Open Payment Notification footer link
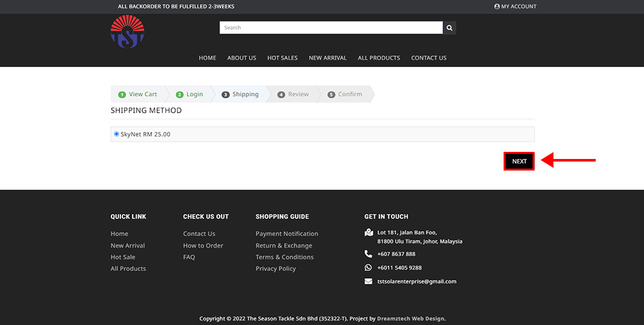 click(287, 234)
